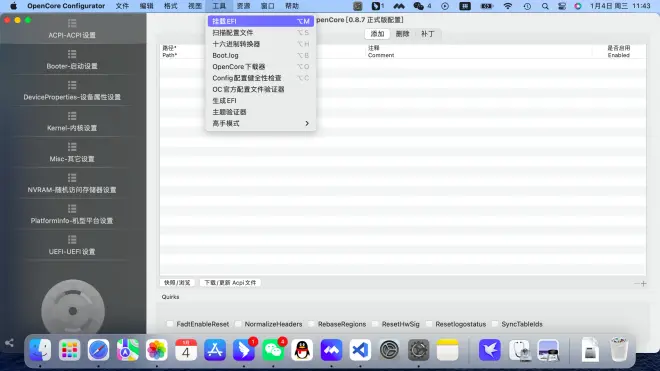The height and width of the screenshot is (371, 660).
Task: Open 文件 menu in menu bar
Action: 122,6
